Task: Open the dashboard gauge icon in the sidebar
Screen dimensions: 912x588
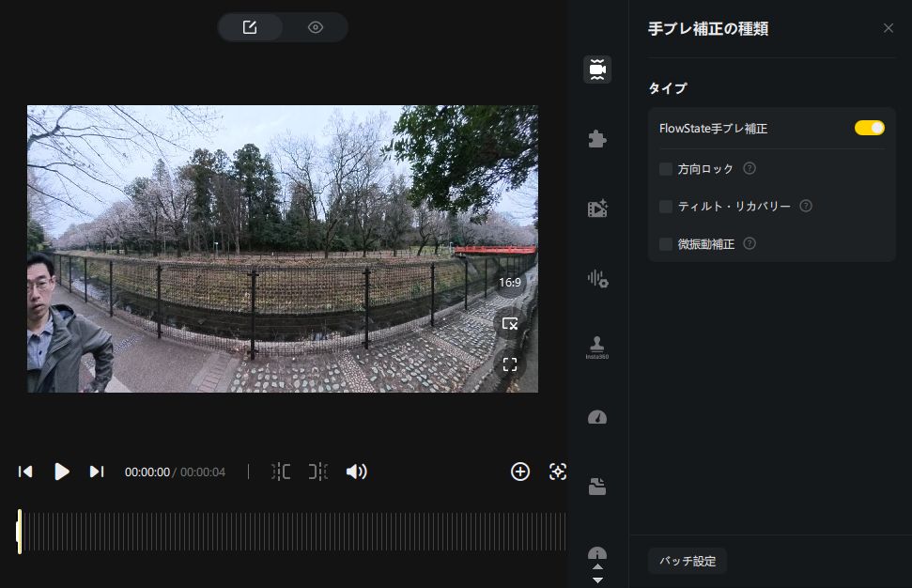Action: [x=597, y=417]
